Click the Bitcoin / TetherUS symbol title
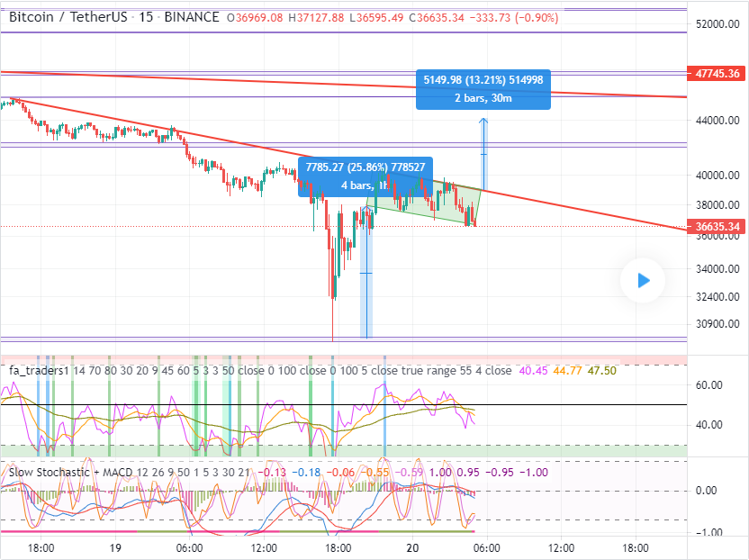Screen dimensions: 749x560 (x=68, y=17)
